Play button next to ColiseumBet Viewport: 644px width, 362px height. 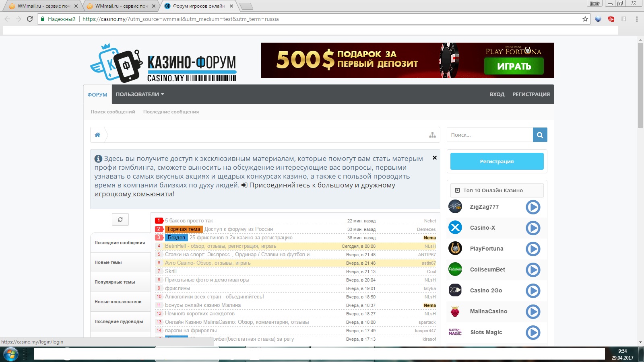point(533,270)
